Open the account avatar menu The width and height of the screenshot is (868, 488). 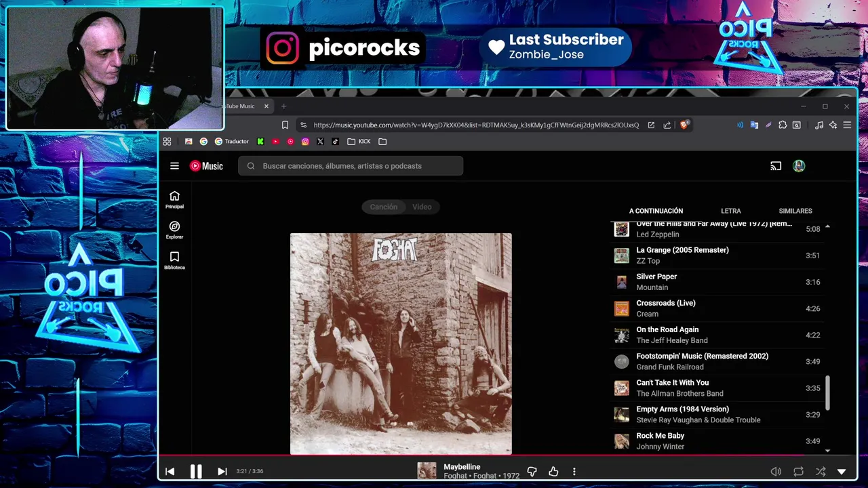(799, 166)
